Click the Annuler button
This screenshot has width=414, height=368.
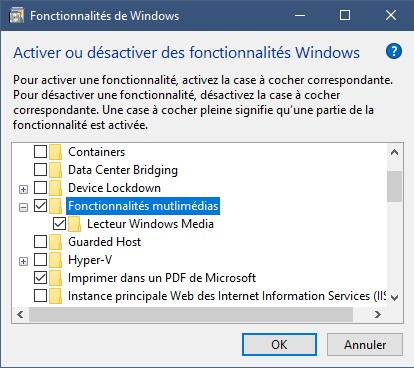[x=365, y=345]
